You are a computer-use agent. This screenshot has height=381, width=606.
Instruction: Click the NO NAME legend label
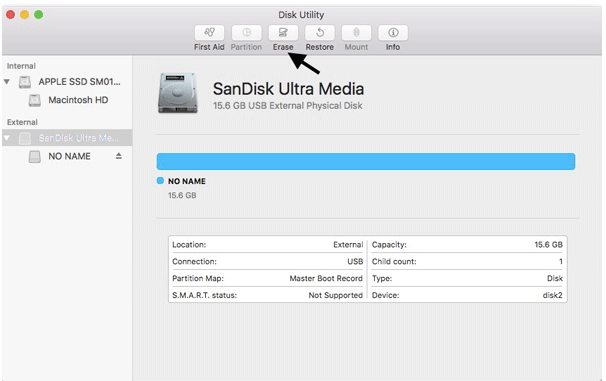[187, 181]
